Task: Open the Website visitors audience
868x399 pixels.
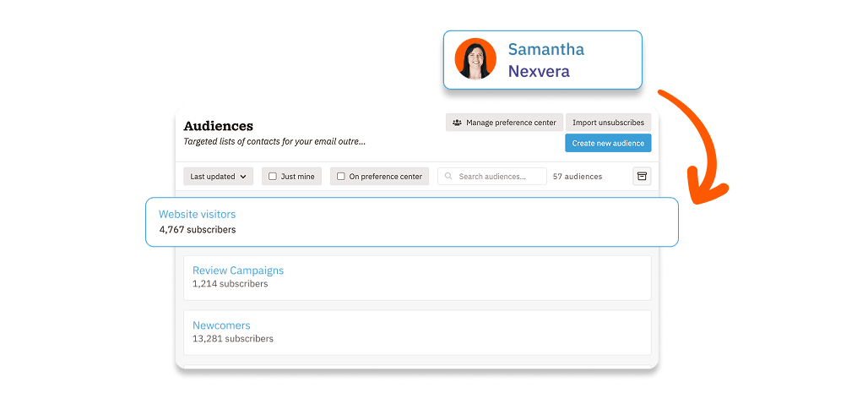Action: point(198,215)
